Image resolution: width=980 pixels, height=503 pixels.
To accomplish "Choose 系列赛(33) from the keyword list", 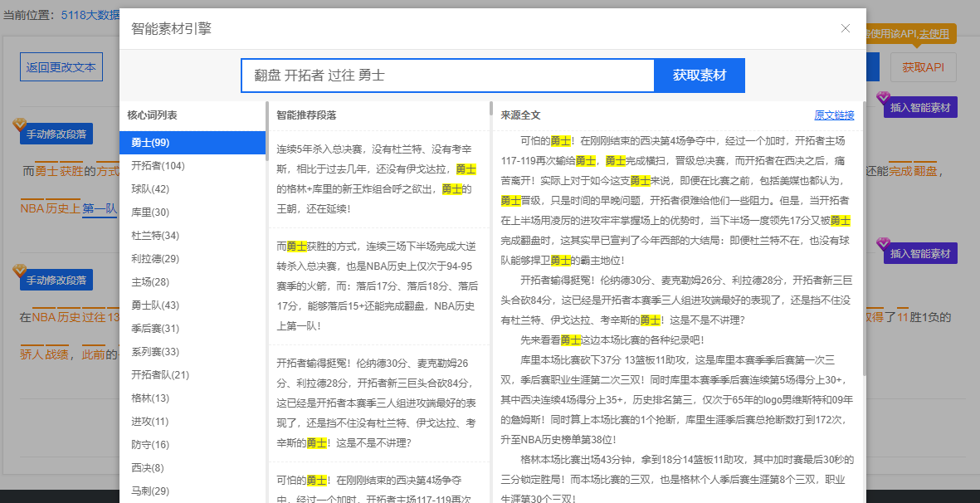I will [x=193, y=352].
